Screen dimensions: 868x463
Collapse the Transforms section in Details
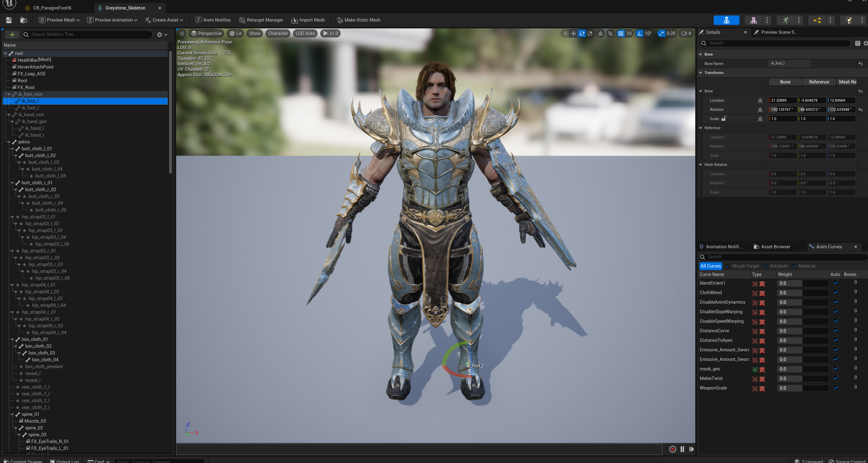point(700,73)
